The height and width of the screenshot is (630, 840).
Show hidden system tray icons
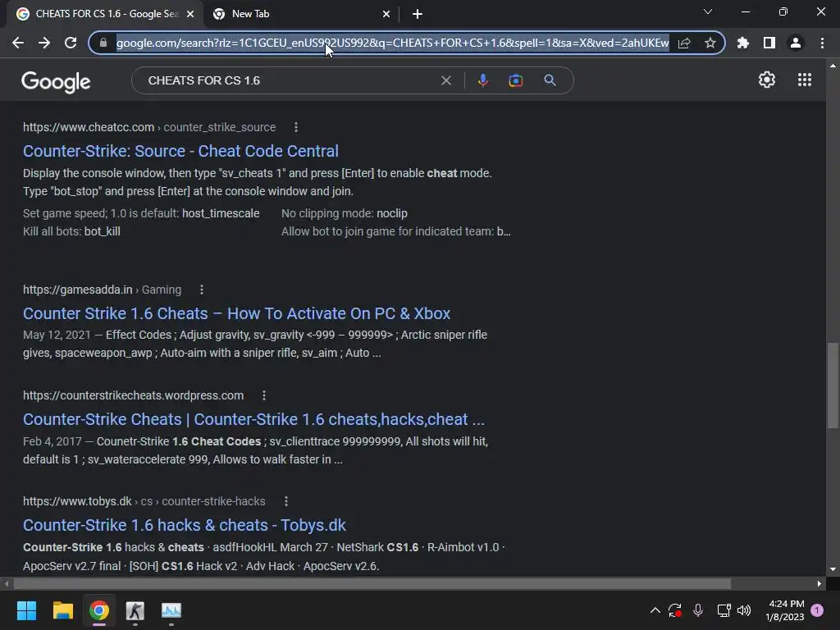pos(655,610)
